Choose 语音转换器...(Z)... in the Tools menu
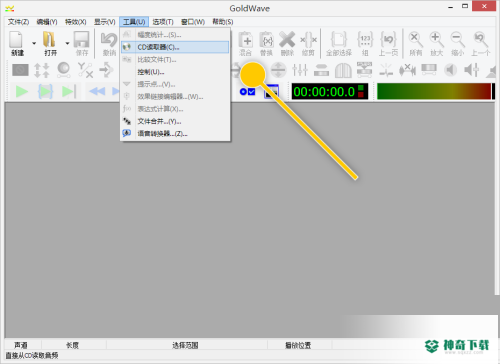 (175, 134)
